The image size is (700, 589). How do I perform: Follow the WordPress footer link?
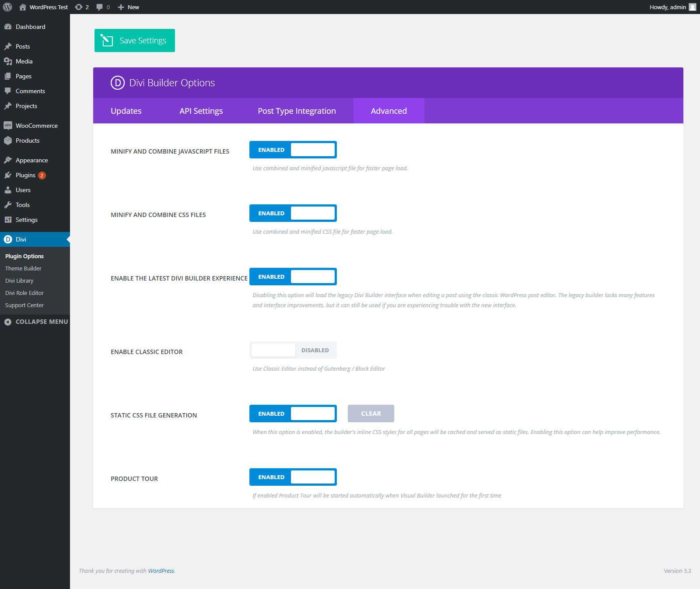[161, 571]
